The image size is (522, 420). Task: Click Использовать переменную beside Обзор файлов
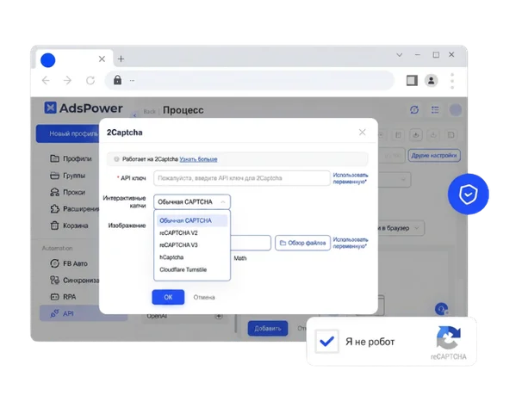351,243
